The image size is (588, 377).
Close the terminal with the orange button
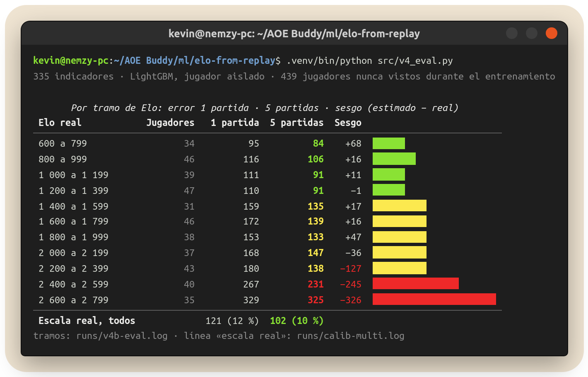coord(551,33)
